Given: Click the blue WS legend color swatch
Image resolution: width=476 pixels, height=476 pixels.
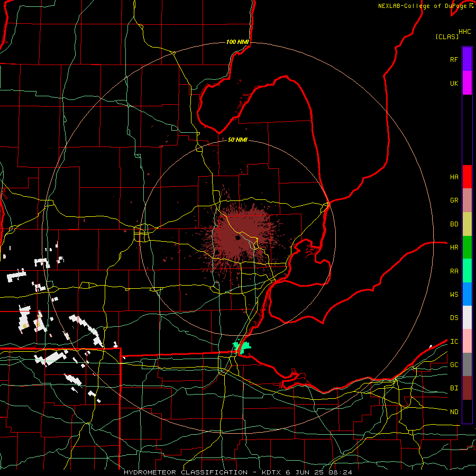Looking at the screenshot, I should (467, 294).
